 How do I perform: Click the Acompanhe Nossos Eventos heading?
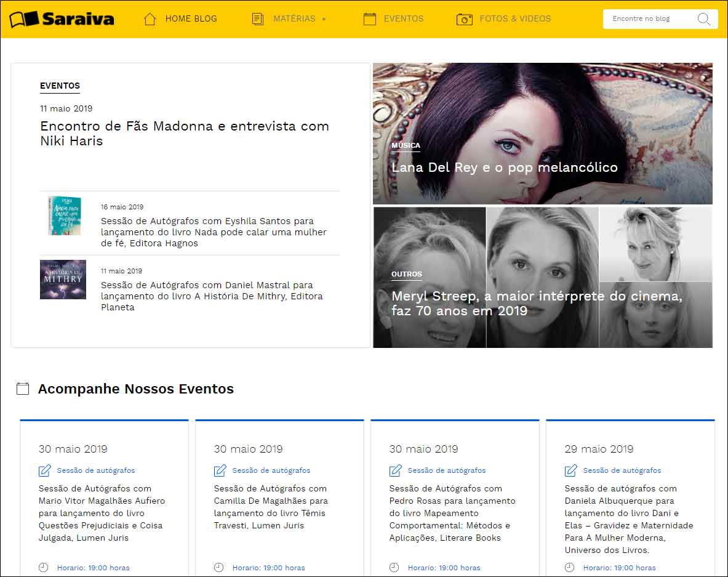[135, 389]
